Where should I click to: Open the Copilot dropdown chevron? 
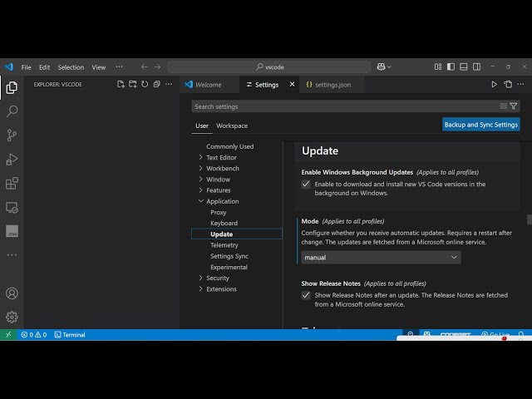click(389, 67)
